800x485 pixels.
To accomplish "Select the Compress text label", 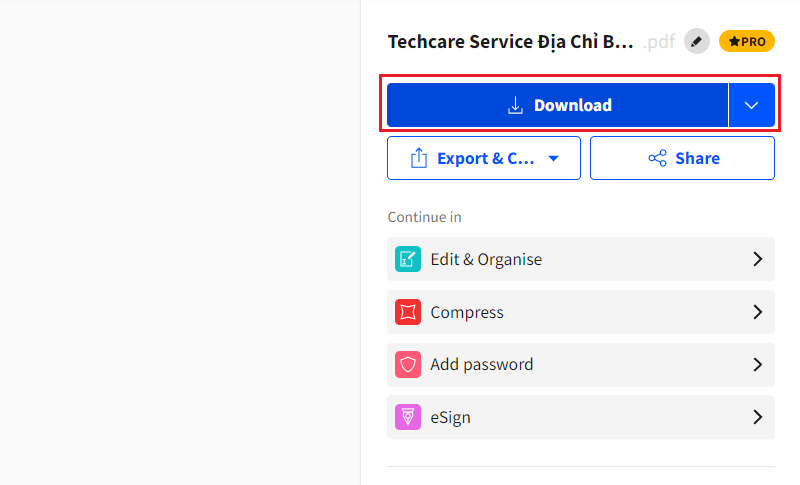I will [467, 312].
